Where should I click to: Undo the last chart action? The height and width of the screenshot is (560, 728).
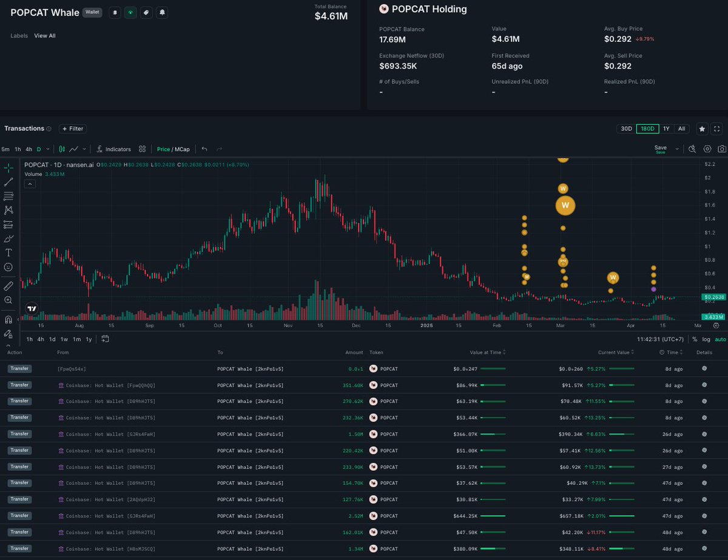point(204,149)
